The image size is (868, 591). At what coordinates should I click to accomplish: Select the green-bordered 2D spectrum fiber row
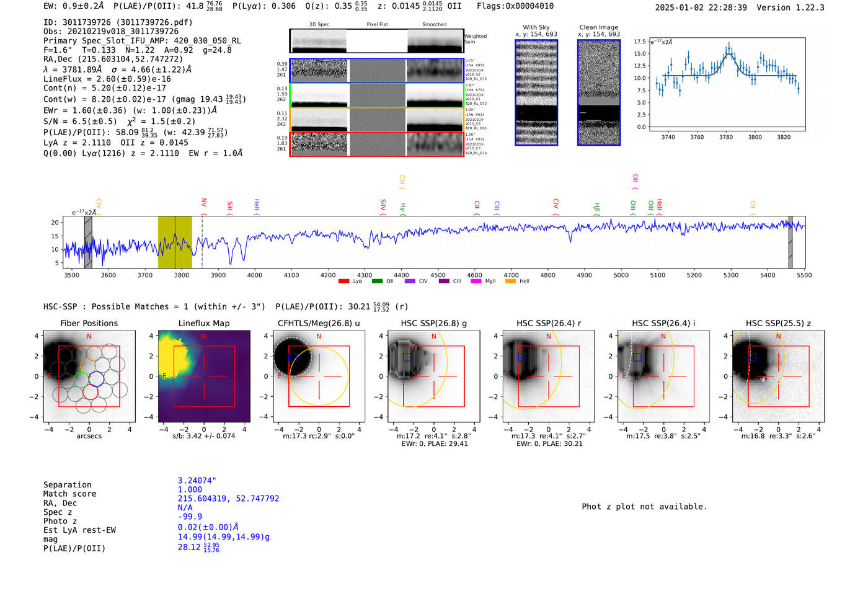[x=377, y=96]
